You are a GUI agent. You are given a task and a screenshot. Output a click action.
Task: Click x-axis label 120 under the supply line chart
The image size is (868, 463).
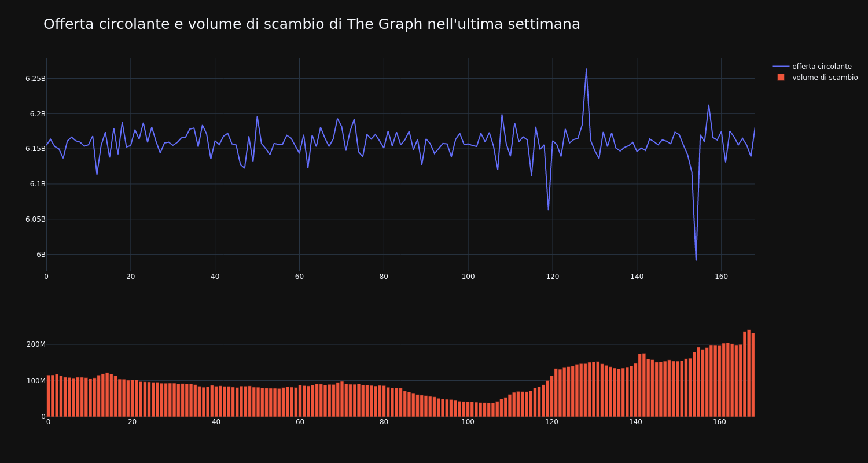(x=553, y=277)
